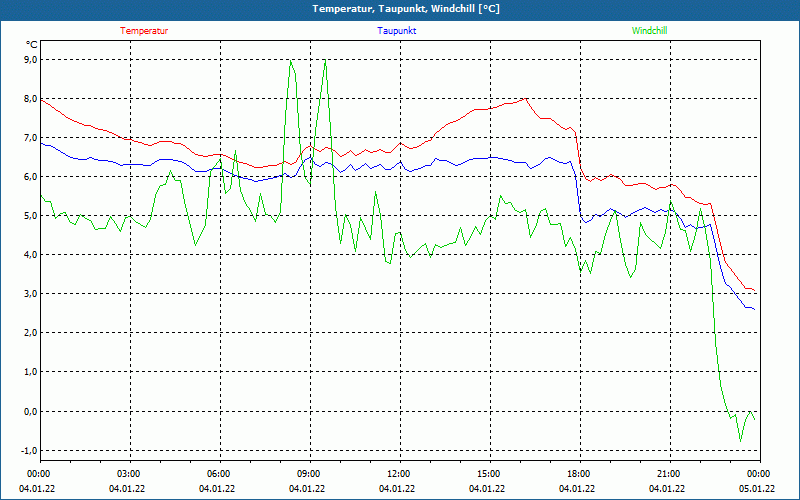Click the 18:00 time axis label
The image size is (800, 500).
579,474
